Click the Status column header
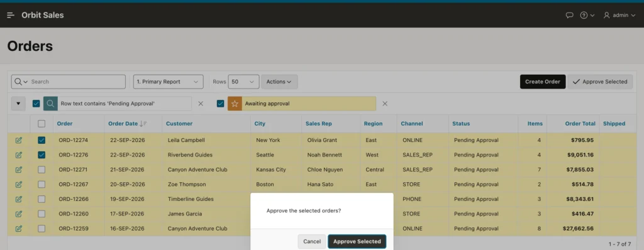 461,124
